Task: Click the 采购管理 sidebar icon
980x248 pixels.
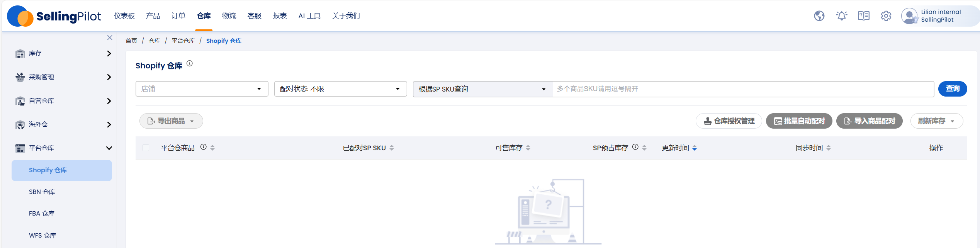Action: click(x=20, y=77)
